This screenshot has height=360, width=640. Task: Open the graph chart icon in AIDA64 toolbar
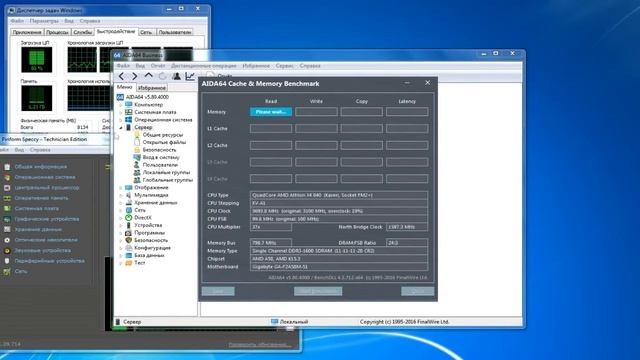coord(190,76)
